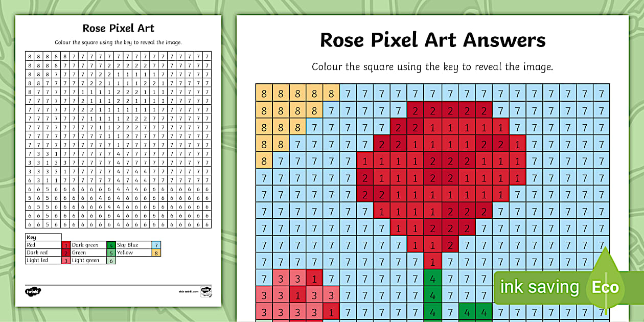644x322 pixels.
Task: Pick the Dark green swatch numbered 4
Action: [111, 245]
